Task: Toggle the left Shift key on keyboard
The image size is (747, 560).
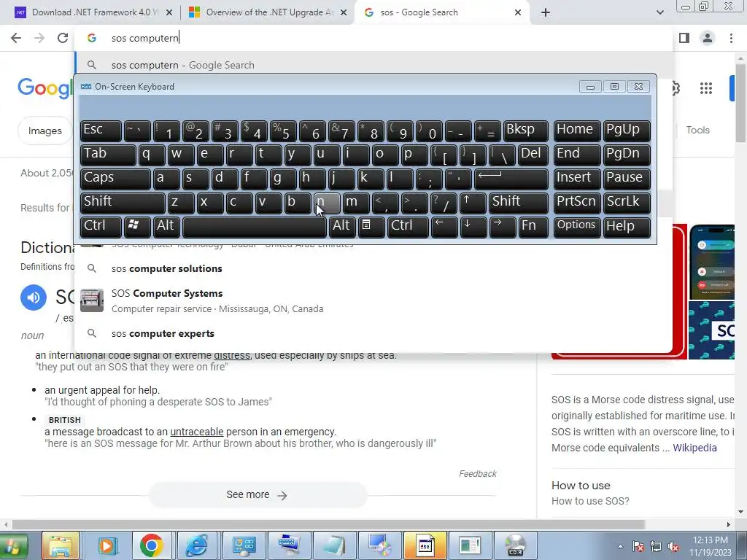Action: coord(123,203)
